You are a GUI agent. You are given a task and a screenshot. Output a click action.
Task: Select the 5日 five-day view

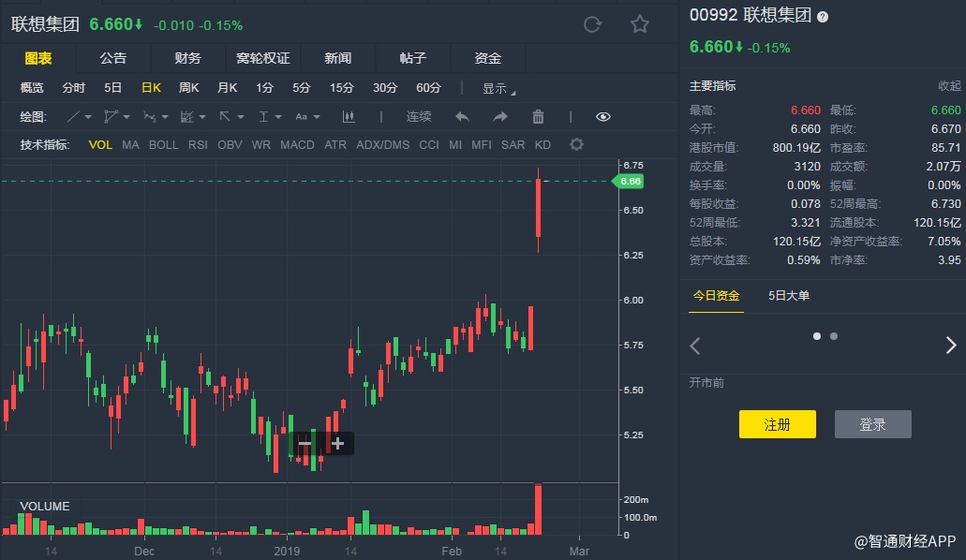pos(112,88)
